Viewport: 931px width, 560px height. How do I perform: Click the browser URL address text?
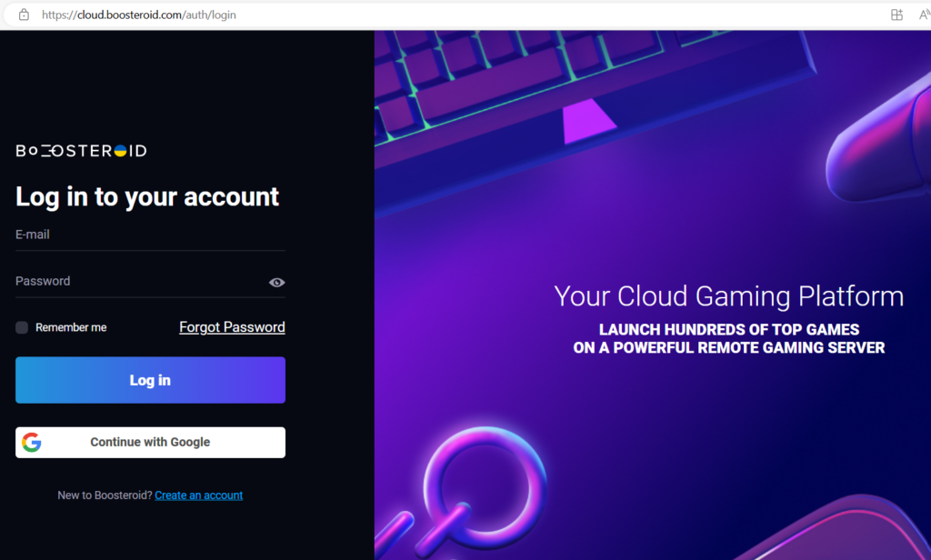(x=139, y=15)
